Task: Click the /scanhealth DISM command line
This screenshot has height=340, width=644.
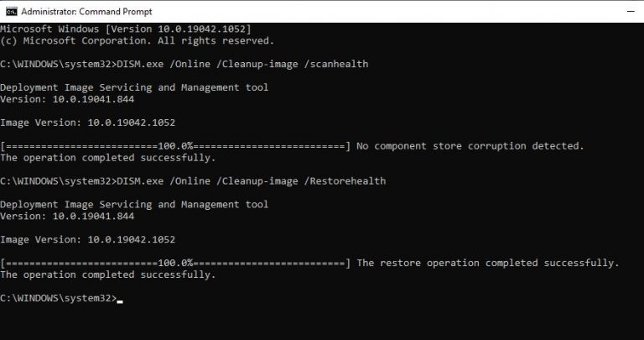Action: pyautogui.click(x=184, y=64)
